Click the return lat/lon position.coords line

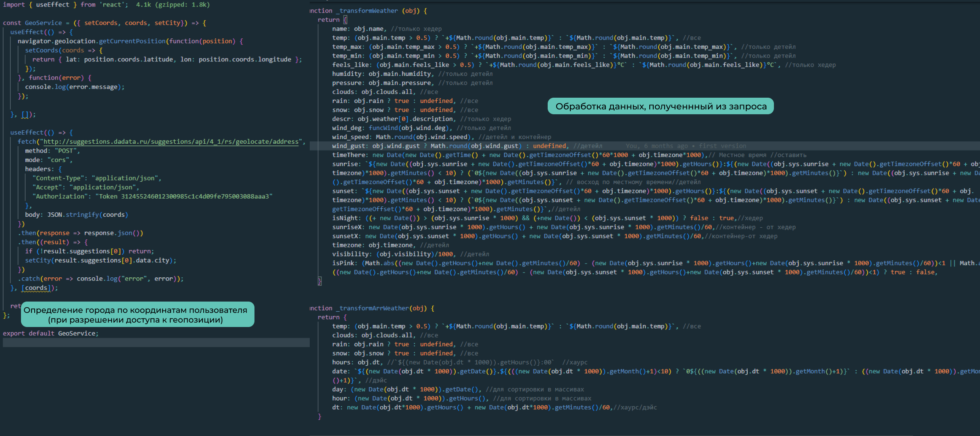167,59
